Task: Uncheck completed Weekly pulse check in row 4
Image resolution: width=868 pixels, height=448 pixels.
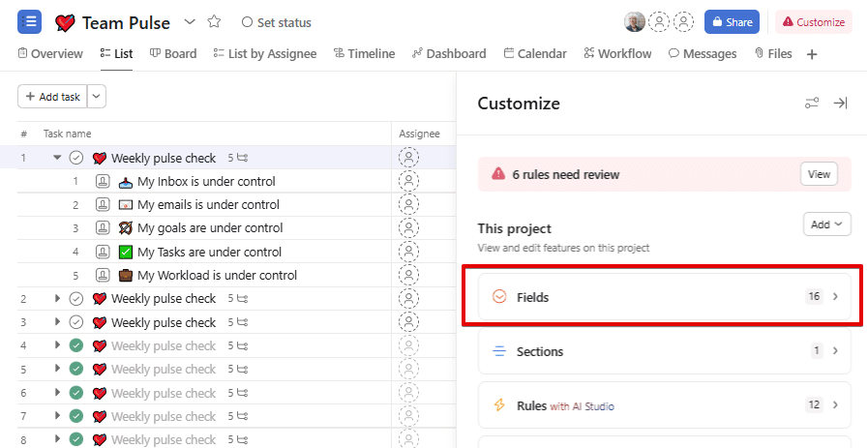Action: point(76,345)
